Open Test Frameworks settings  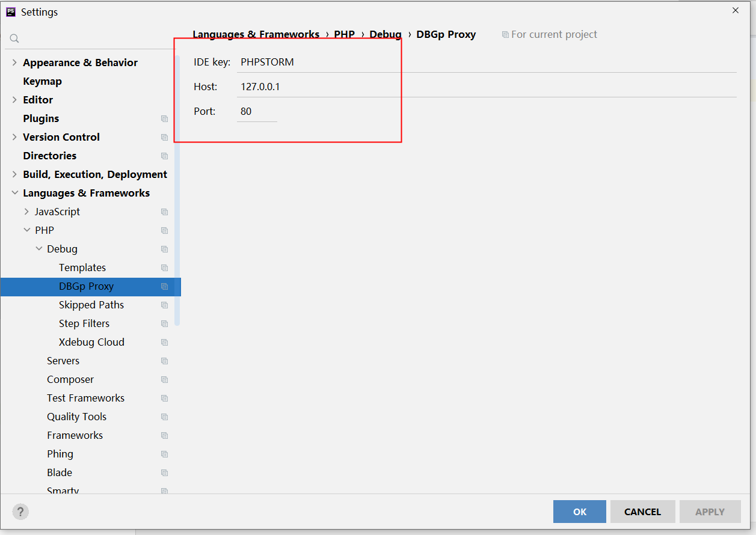(87, 398)
